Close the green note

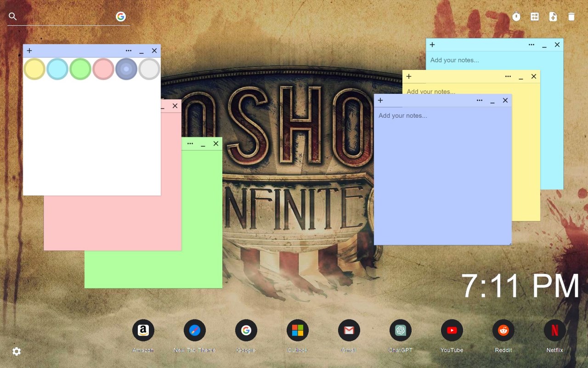click(216, 144)
